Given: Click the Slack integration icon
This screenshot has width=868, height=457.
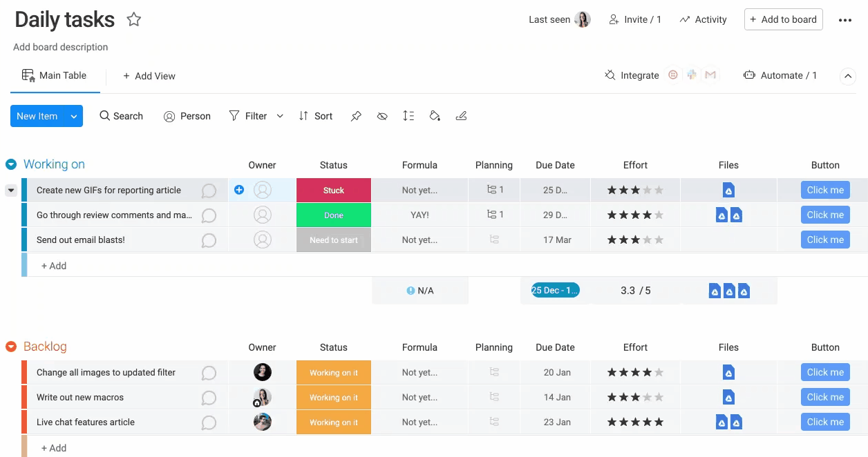Looking at the screenshot, I should 692,75.
